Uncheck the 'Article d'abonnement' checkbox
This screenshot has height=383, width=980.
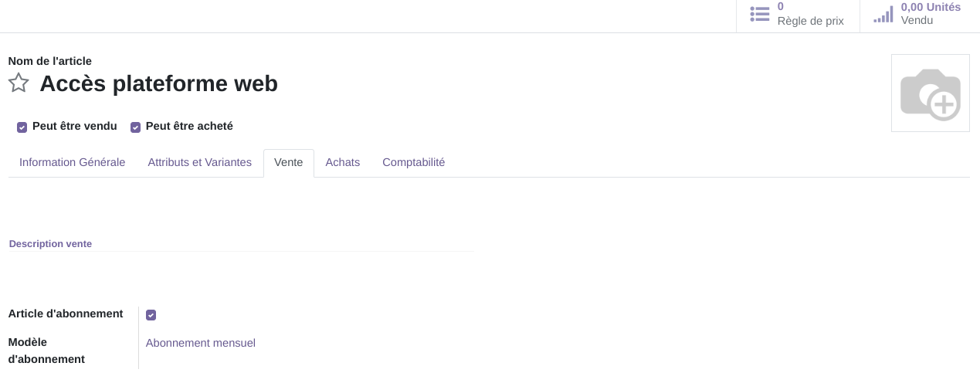[x=151, y=315]
